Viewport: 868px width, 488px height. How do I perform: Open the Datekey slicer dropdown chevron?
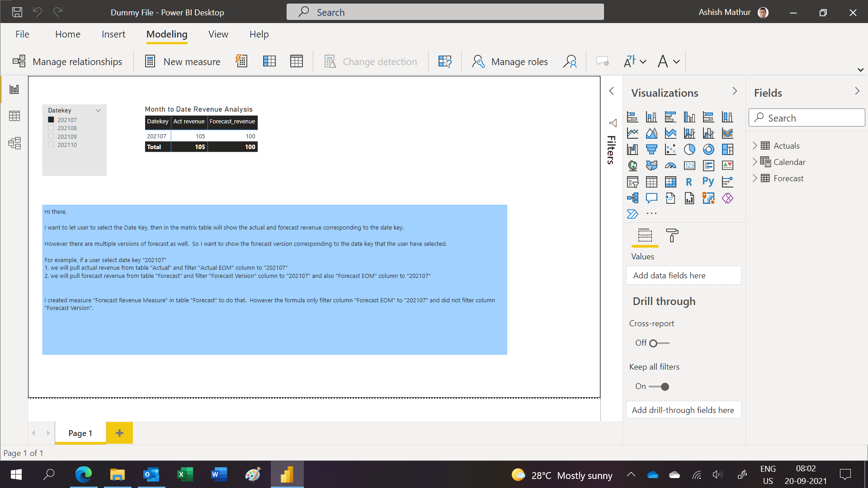click(x=98, y=110)
